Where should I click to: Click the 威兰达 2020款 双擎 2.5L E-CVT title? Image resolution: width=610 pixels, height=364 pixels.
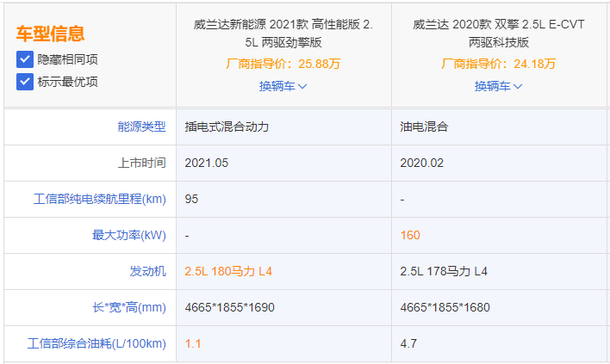point(498,33)
